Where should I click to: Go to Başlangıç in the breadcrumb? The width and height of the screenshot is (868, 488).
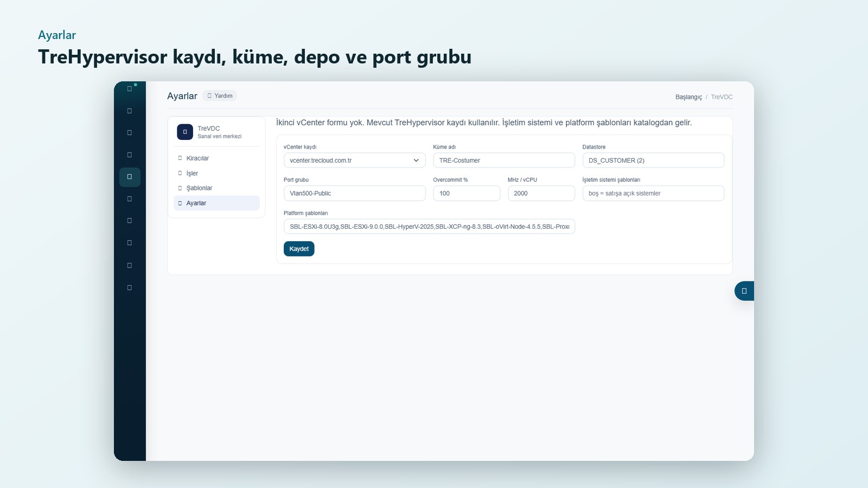tap(688, 97)
